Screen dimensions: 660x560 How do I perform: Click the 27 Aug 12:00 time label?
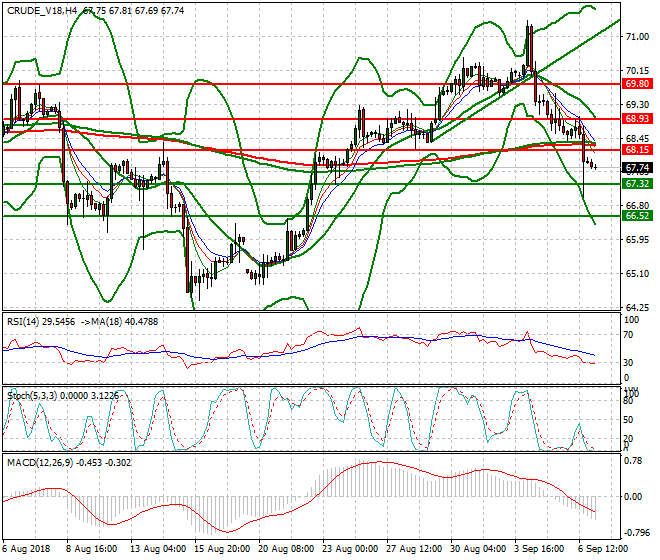click(414, 549)
